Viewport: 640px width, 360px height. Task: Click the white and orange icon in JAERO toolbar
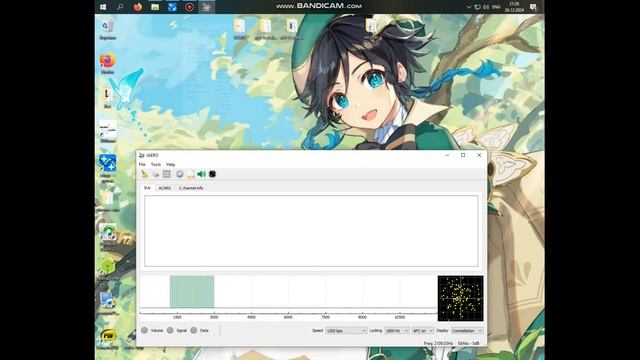click(x=191, y=174)
